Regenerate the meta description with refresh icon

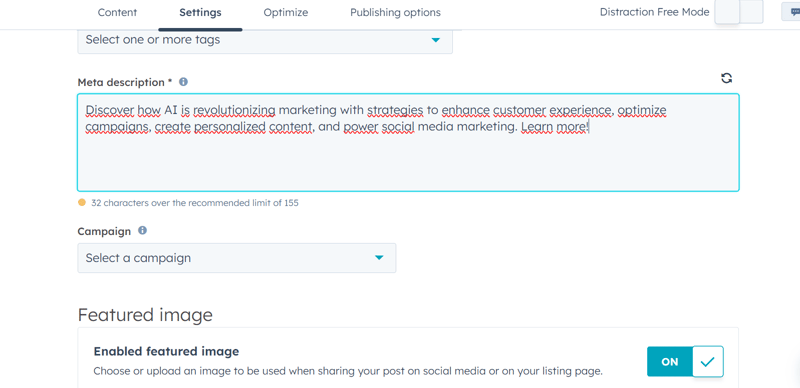click(727, 78)
